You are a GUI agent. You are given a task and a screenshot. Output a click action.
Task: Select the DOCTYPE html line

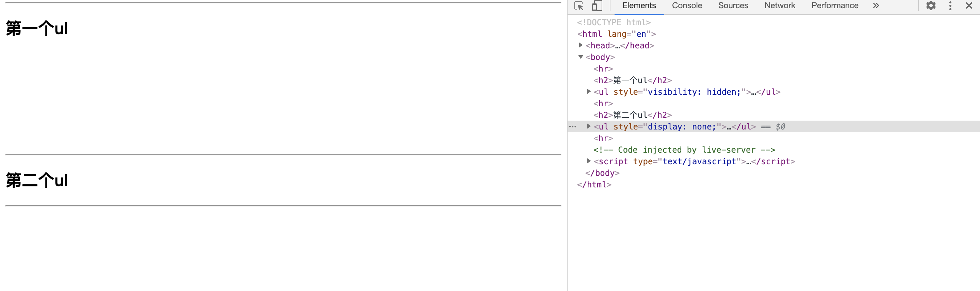coord(614,22)
